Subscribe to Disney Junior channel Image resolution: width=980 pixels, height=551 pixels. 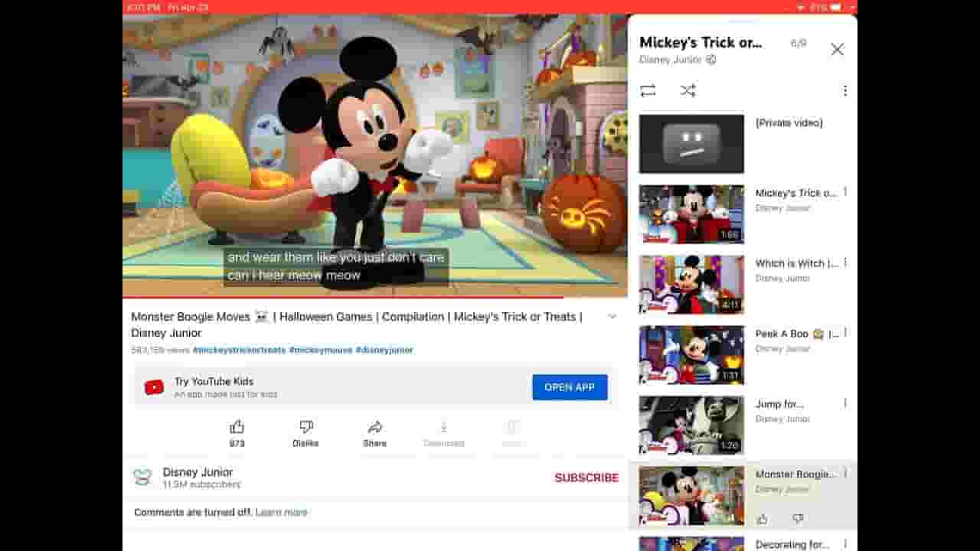click(586, 478)
